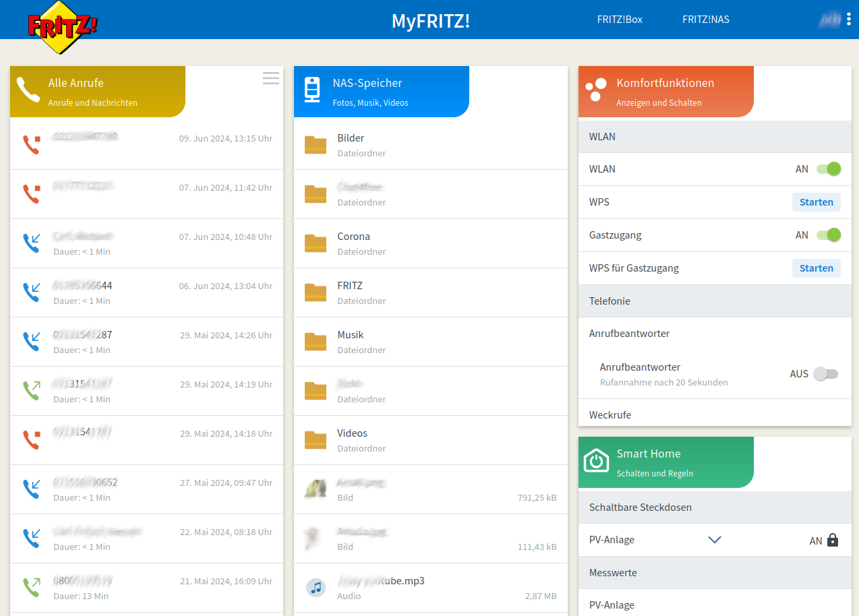Image resolution: width=859 pixels, height=616 pixels.
Task: Click the NAS-Speicher storage icon
Action: 312,90
